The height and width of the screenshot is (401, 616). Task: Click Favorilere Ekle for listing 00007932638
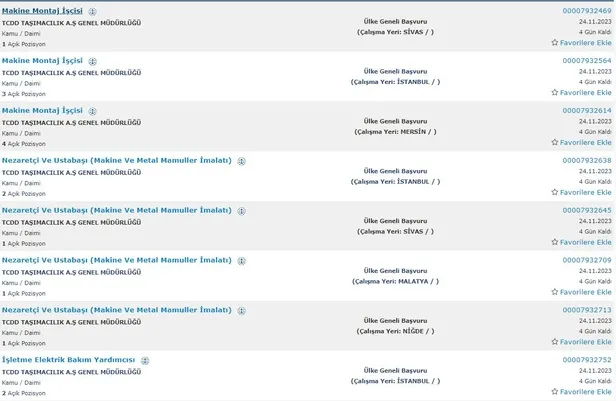[x=586, y=193]
